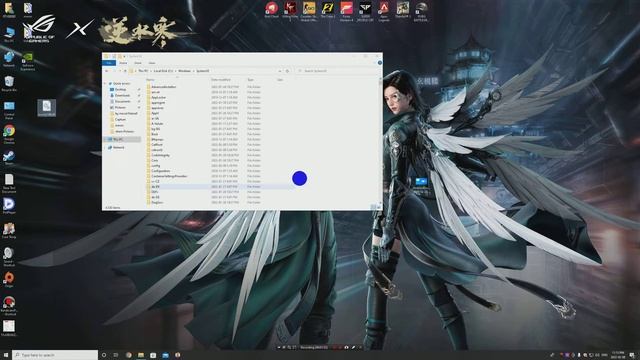640x360 pixels.
Task: Select the CodeIntegrity folder
Action: (x=160, y=155)
